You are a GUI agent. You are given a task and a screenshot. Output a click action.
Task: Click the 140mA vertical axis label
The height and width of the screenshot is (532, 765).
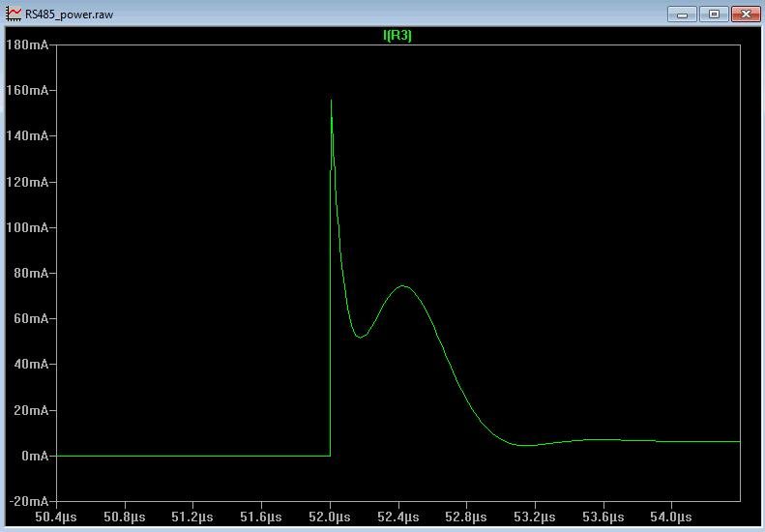click(x=27, y=135)
